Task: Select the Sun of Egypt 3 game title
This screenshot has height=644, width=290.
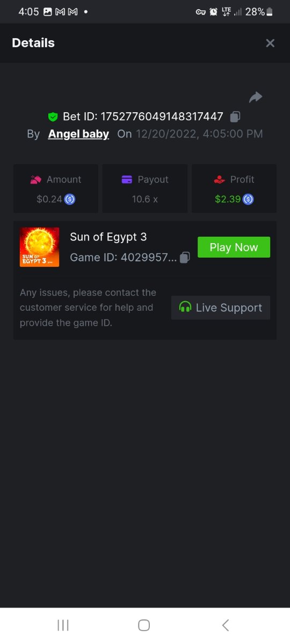Action: (x=108, y=237)
